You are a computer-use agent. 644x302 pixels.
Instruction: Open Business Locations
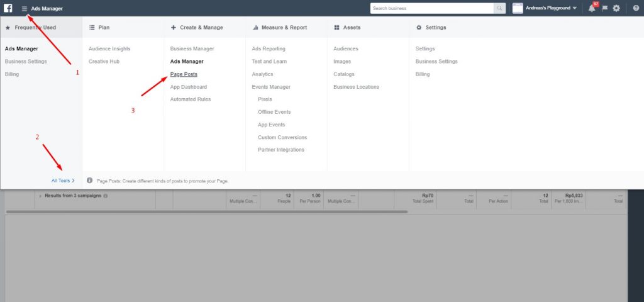pyautogui.click(x=356, y=87)
